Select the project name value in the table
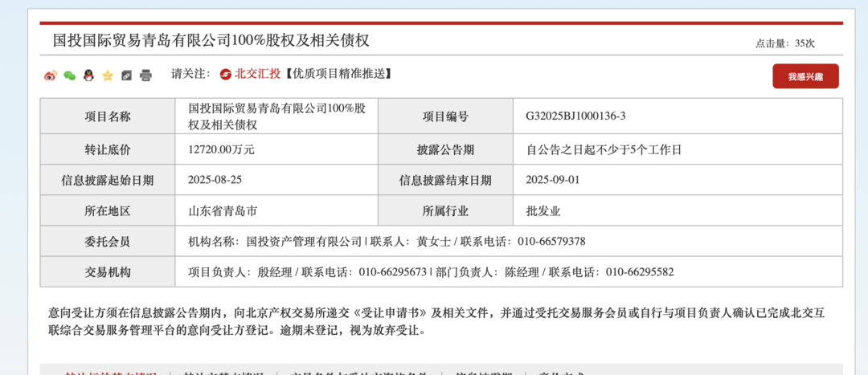Viewport: 868px width, 375px height. coord(277,116)
